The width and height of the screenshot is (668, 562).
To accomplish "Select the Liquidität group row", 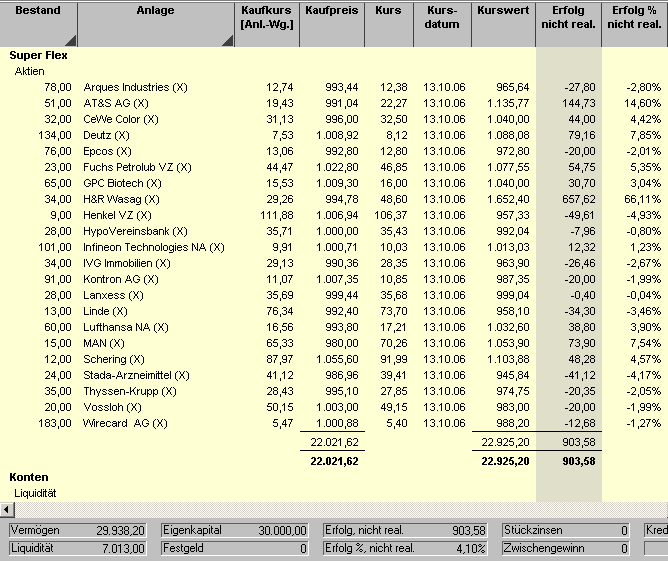I will pos(35,493).
